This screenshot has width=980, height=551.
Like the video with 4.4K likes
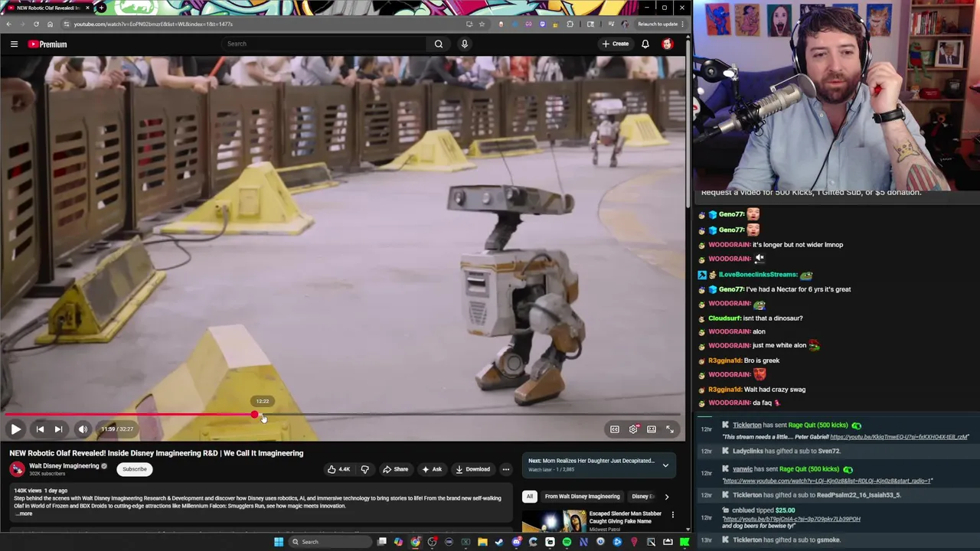click(339, 469)
